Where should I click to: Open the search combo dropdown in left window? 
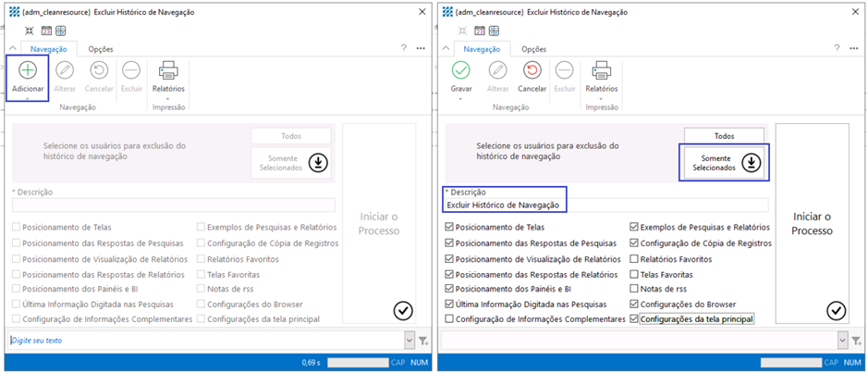[x=410, y=341]
